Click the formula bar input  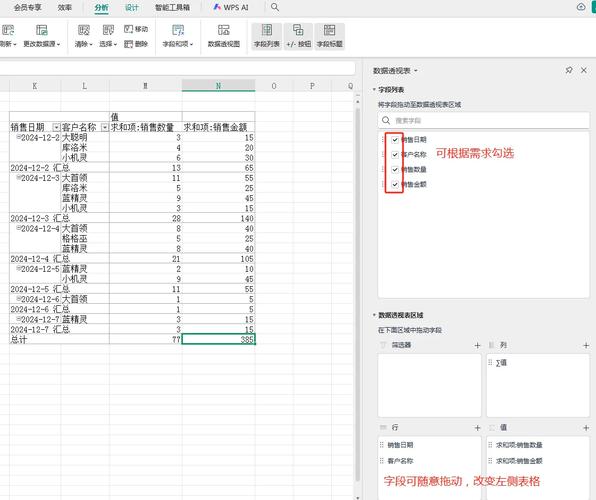tap(177, 68)
